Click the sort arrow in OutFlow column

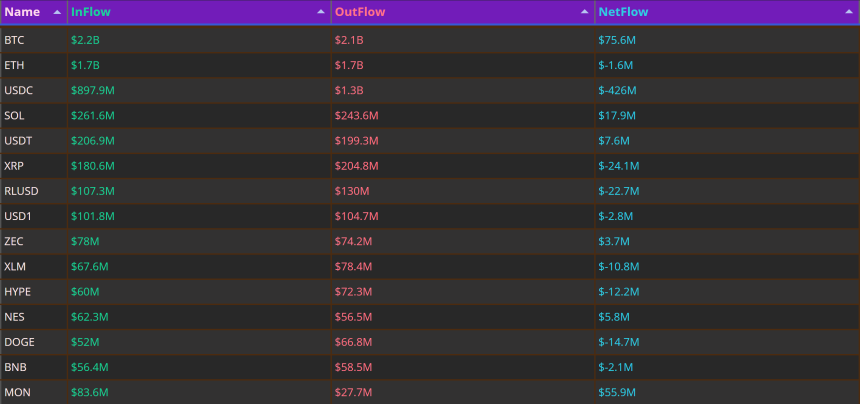(x=584, y=12)
